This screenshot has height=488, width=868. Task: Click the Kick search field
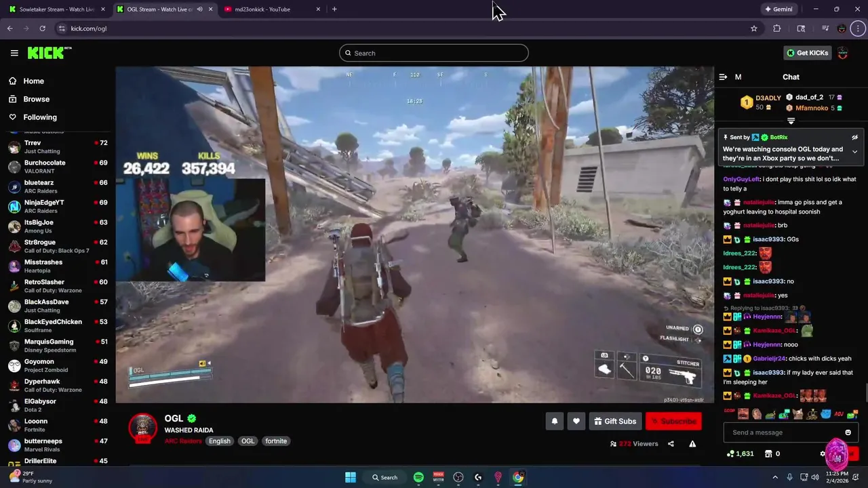pos(434,53)
